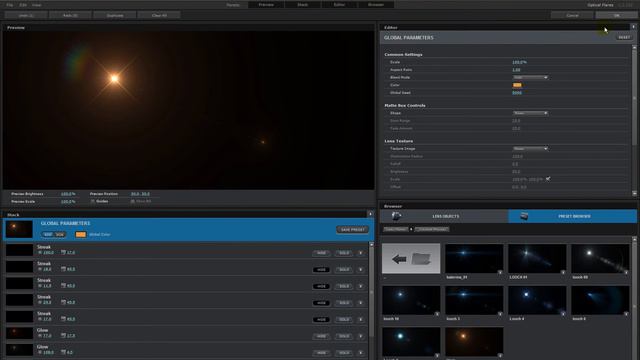Click brightness icon on second Streak row
This screenshot has height=360, width=640.
[x=40, y=269]
